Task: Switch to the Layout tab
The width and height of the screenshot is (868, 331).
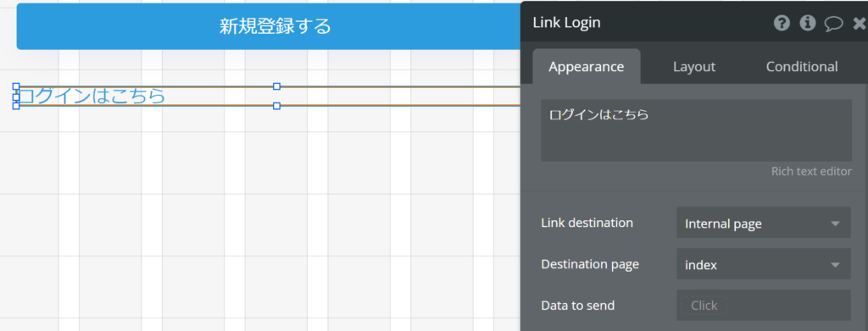Action: [694, 67]
